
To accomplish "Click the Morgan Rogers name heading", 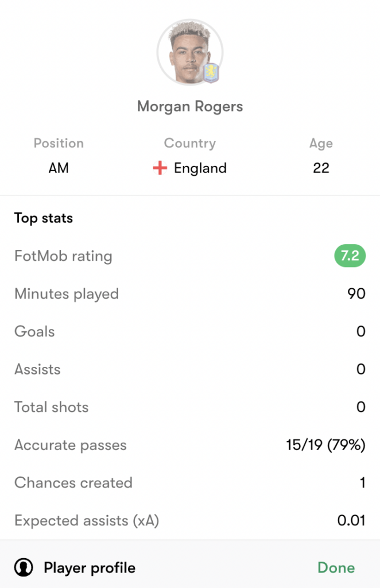I will point(190,106).
